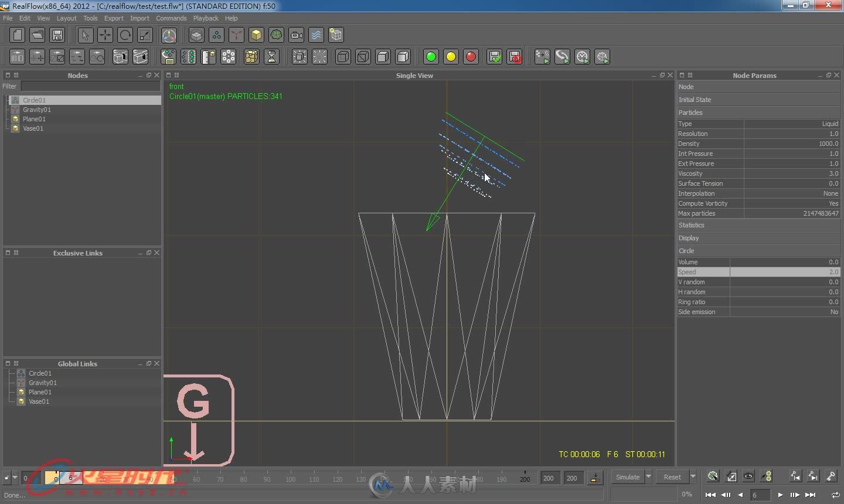This screenshot has height=504, width=844.
Task: Jump to the last frame
Action: click(811, 495)
